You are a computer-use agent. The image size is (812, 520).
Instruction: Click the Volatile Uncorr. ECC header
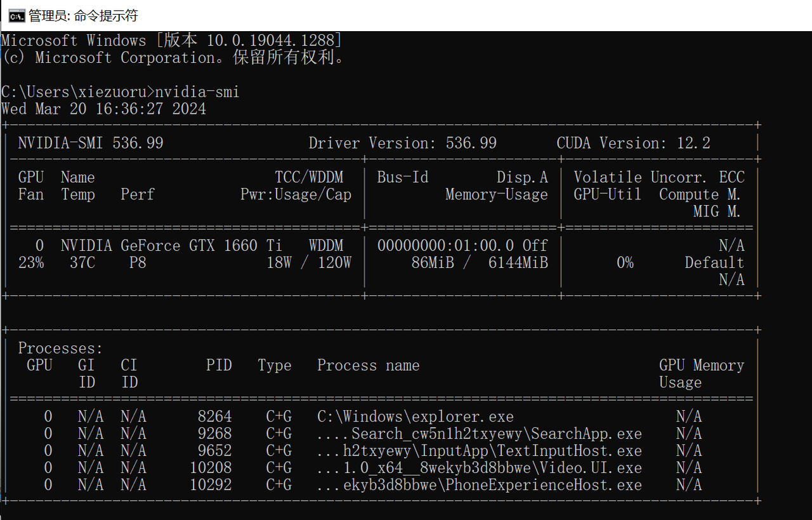659,177
